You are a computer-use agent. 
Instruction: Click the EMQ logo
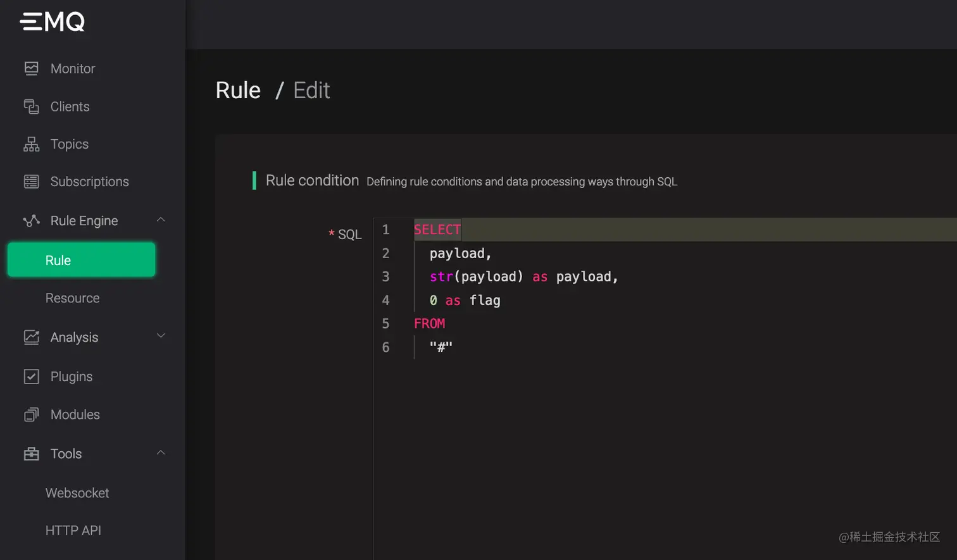pos(53,22)
